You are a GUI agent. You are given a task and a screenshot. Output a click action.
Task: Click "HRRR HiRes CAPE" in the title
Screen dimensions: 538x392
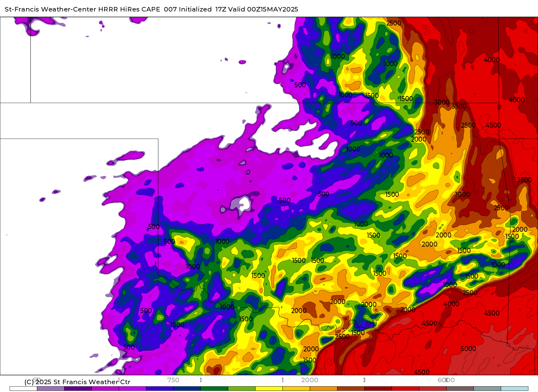[x=129, y=9]
